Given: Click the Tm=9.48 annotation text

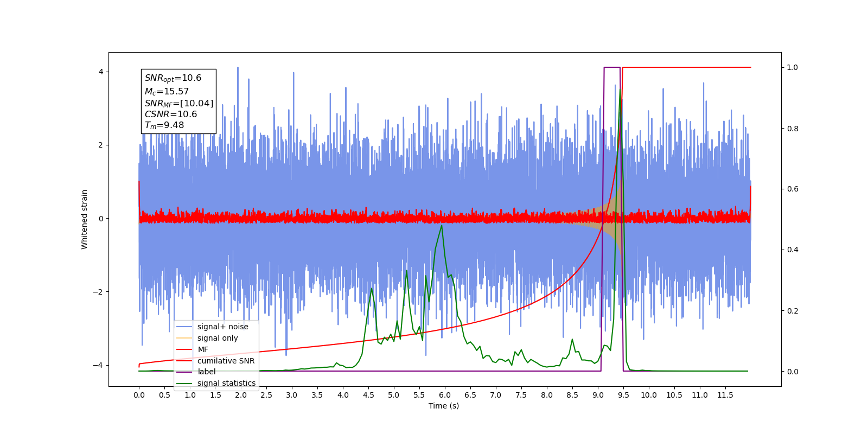Looking at the screenshot, I should click(164, 125).
